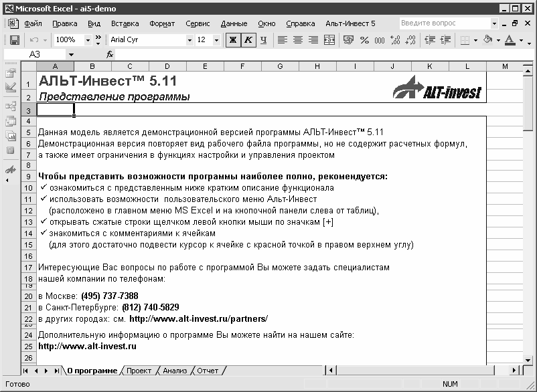
Task: Click next sheet tab arrow
Action: click(x=46, y=371)
